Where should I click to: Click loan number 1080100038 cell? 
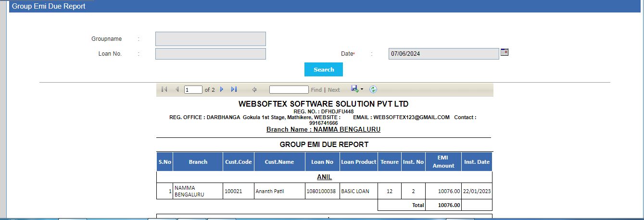pyautogui.click(x=322, y=191)
